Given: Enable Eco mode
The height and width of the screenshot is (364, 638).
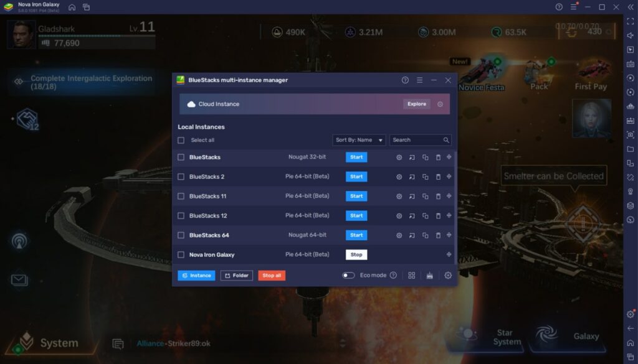Looking at the screenshot, I should [348, 274].
